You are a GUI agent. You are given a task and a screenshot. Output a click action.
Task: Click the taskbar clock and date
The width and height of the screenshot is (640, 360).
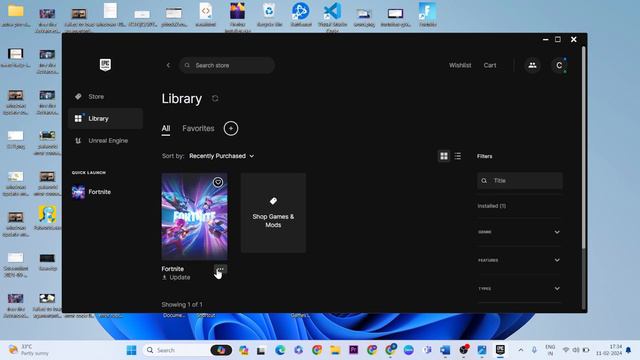click(x=609, y=350)
